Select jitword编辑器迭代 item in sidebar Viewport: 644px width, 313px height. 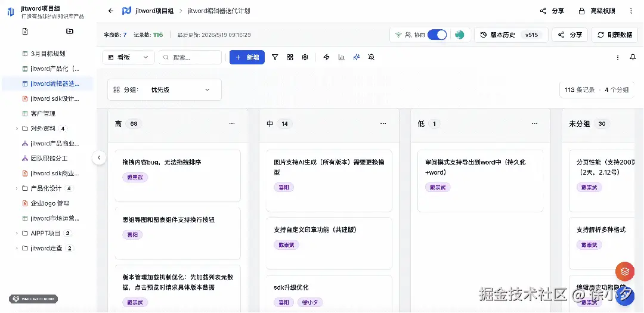click(x=48, y=83)
